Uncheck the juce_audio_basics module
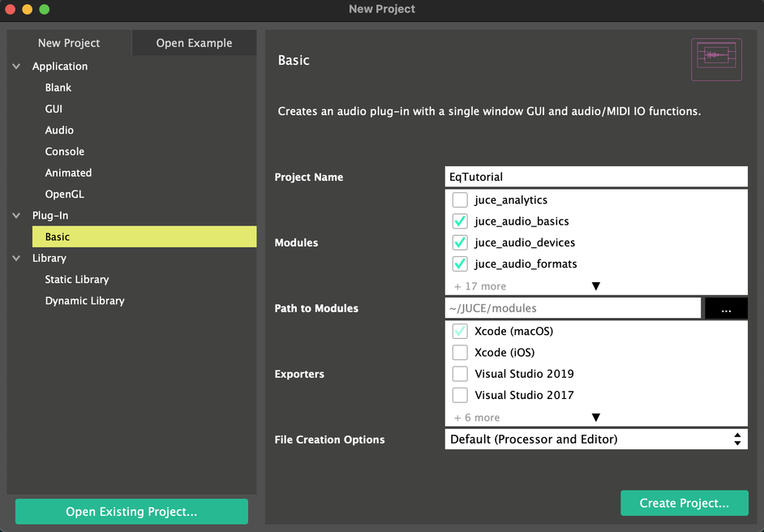The height and width of the screenshot is (532, 764). coord(460,221)
